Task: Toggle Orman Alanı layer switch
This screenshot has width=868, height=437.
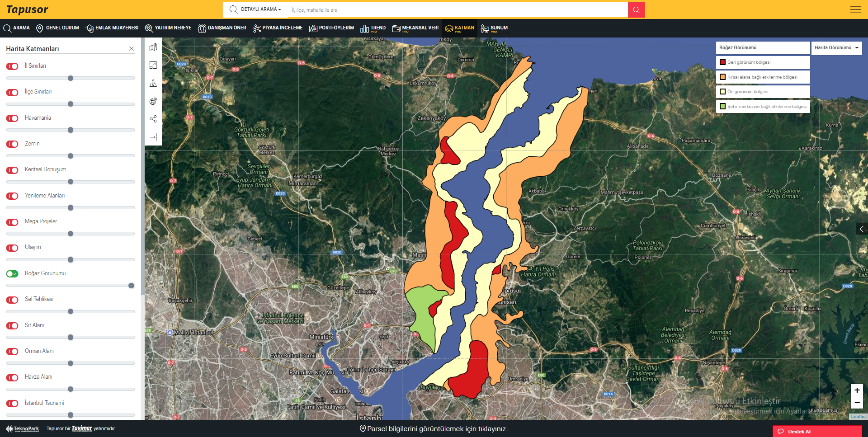Action: pyautogui.click(x=12, y=352)
